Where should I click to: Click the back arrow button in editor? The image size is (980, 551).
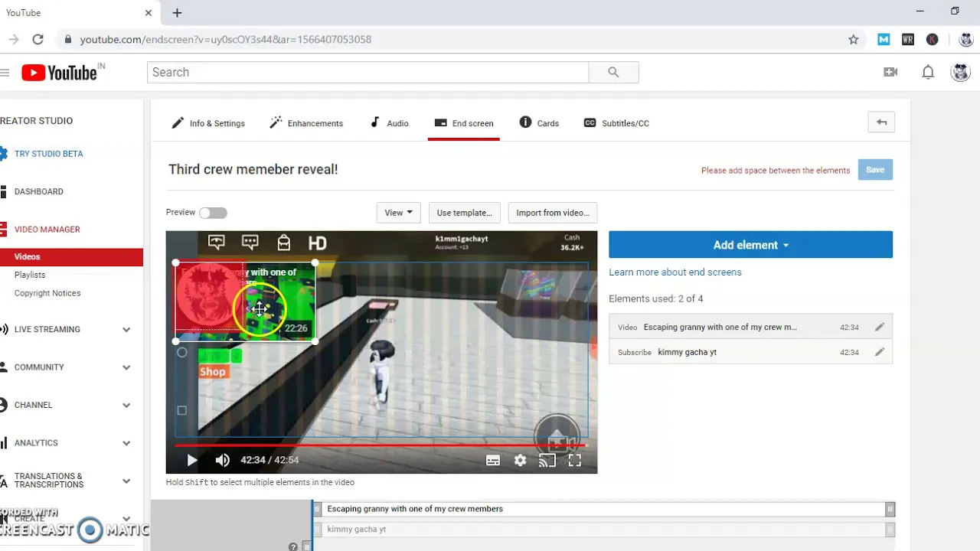[881, 122]
